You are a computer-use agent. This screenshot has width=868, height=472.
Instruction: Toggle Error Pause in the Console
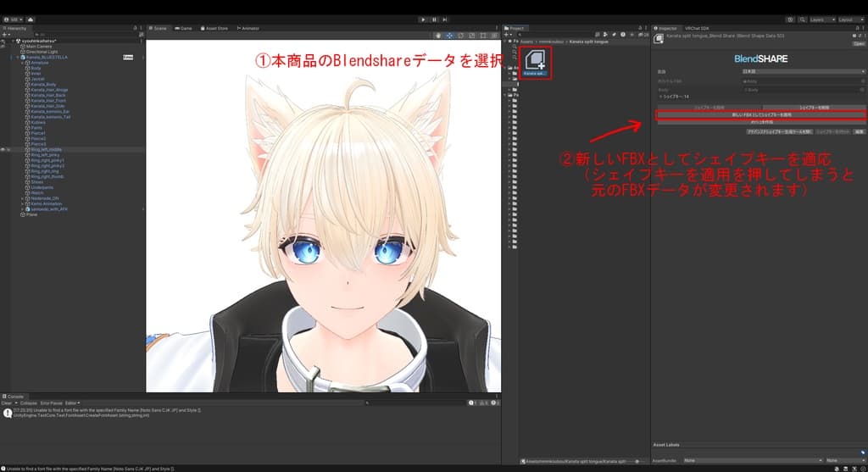coord(51,403)
